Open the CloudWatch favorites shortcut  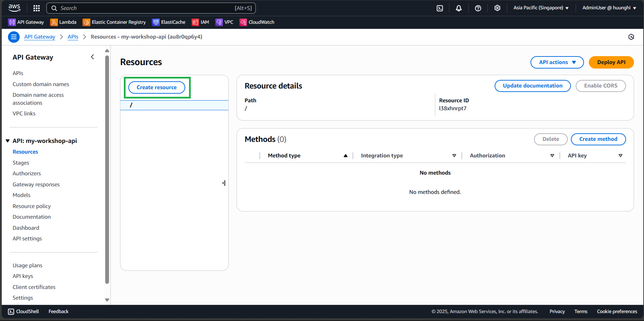click(x=257, y=22)
